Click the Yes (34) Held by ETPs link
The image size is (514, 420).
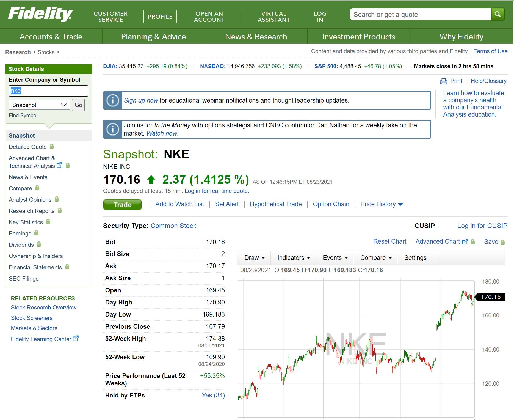click(x=213, y=395)
